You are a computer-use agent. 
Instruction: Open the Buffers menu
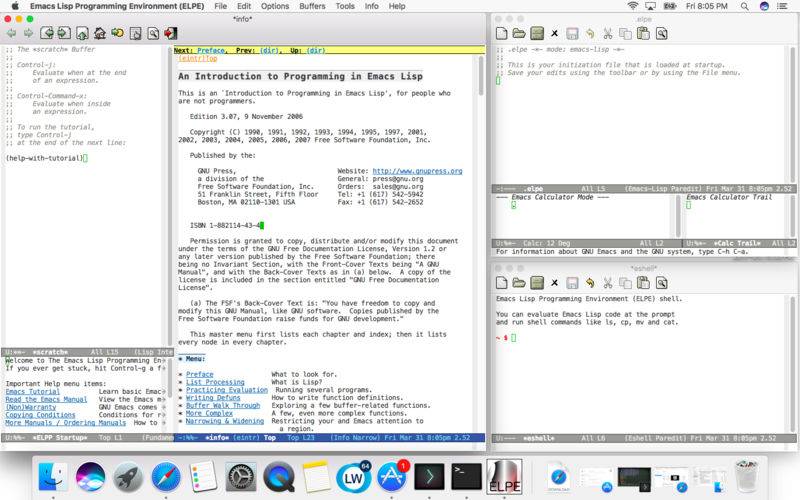click(x=312, y=6)
